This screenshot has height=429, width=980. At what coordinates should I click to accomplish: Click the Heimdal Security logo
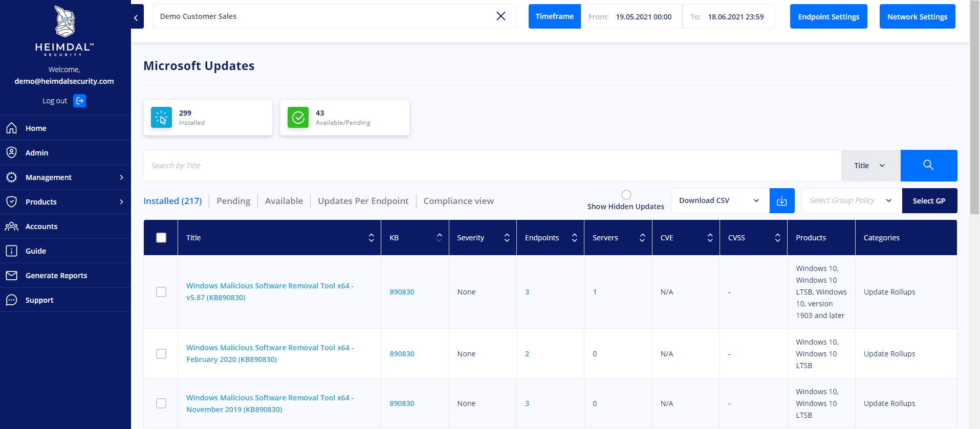click(64, 31)
